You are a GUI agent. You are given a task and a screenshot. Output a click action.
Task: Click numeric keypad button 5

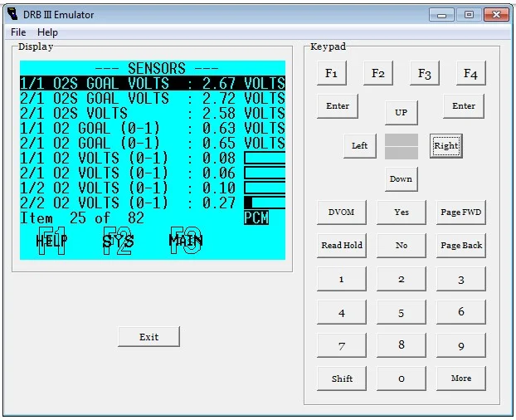point(402,312)
